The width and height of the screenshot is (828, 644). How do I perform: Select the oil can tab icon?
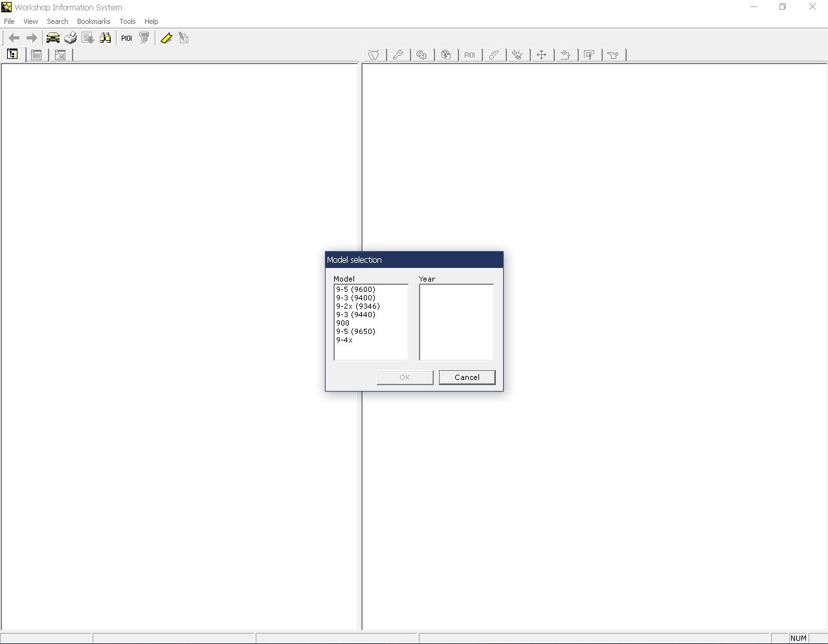coord(614,55)
